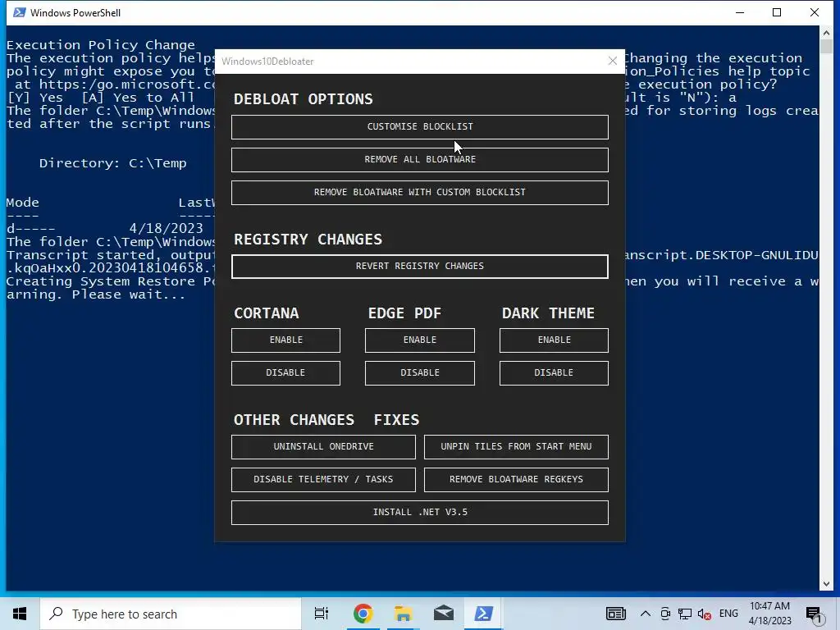Screen dimensions: 840x630
Task: Click PowerShell vertical scrollbar thumb
Action: click(825, 47)
